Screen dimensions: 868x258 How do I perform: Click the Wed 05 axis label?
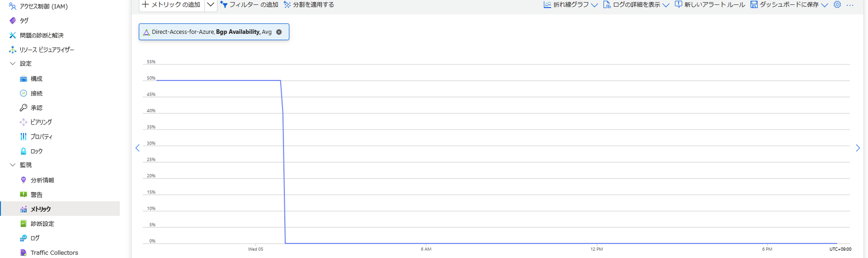pos(255,249)
